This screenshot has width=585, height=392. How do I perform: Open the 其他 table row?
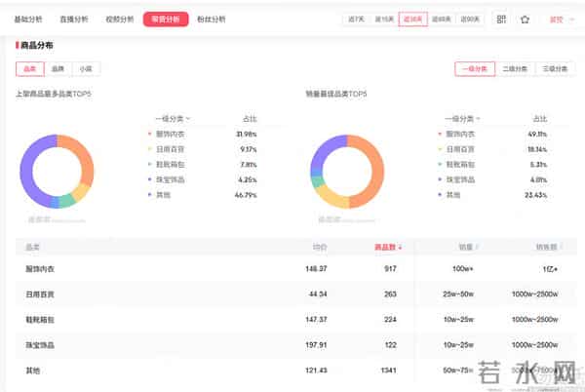tap(295, 370)
